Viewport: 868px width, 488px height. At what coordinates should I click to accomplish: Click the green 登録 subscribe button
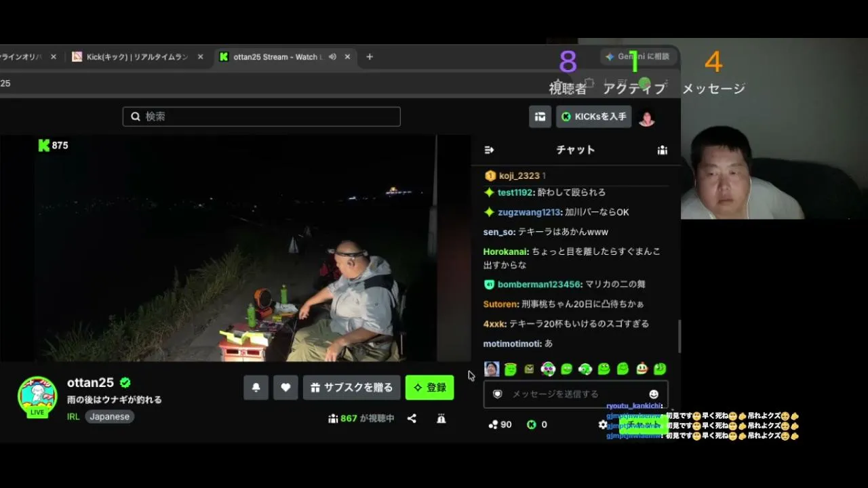(430, 388)
